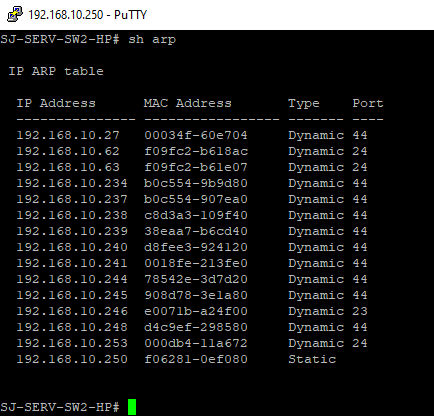Click MAC address f09fc2-b618ac
The height and width of the screenshot is (416, 434).
pos(196,151)
